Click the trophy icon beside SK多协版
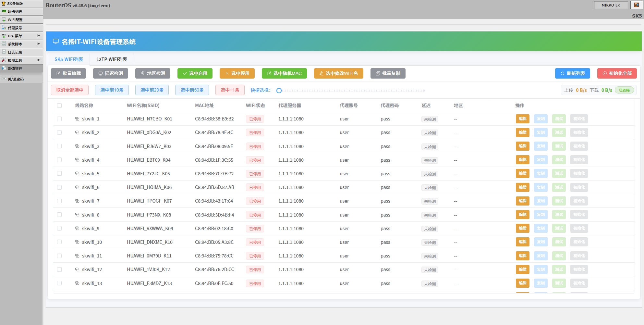Viewport: 644px width, 325px height. click(4, 4)
